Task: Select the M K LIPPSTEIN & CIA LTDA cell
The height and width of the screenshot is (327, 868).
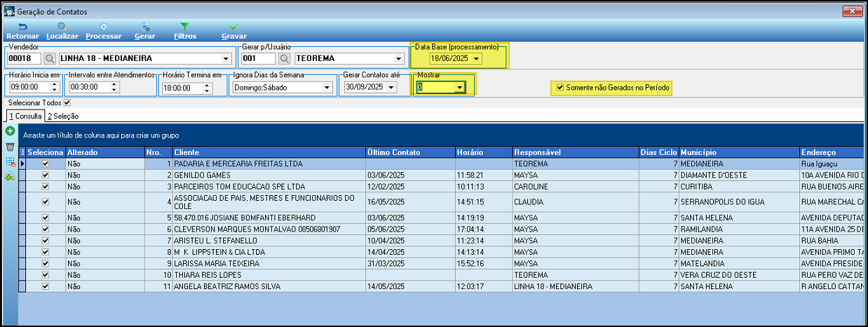Action: click(x=269, y=252)
